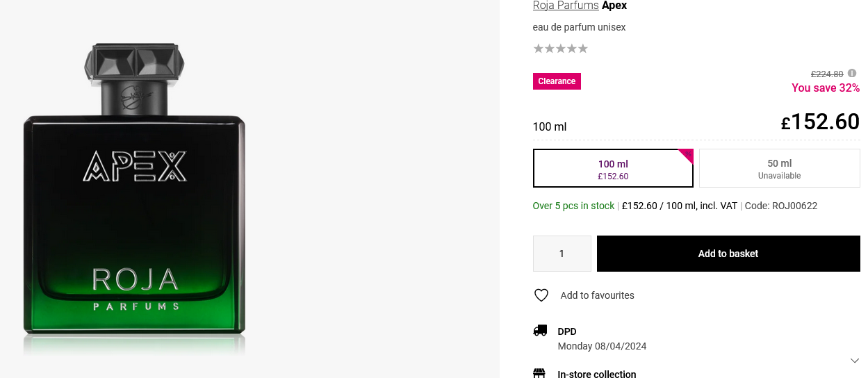The image size is (868, 378).
Task: Open the Roja Parfums brand link
Action: 566,6
